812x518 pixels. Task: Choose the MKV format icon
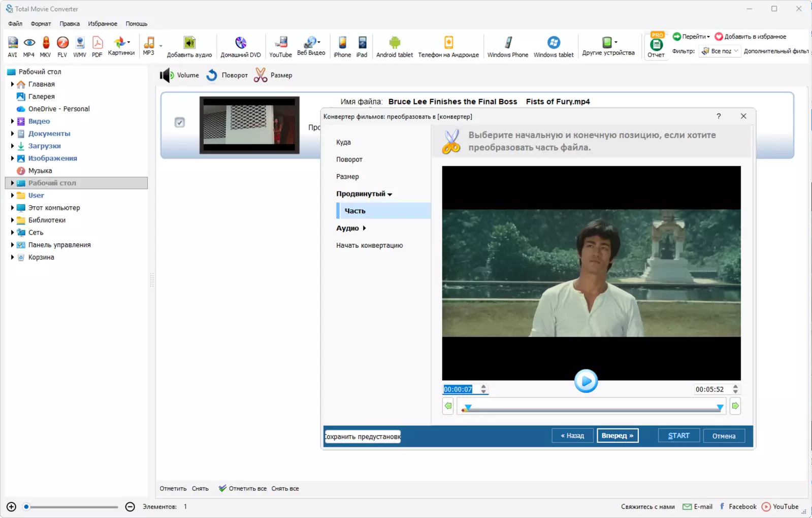pyautogui.click(x=46, y=47)
